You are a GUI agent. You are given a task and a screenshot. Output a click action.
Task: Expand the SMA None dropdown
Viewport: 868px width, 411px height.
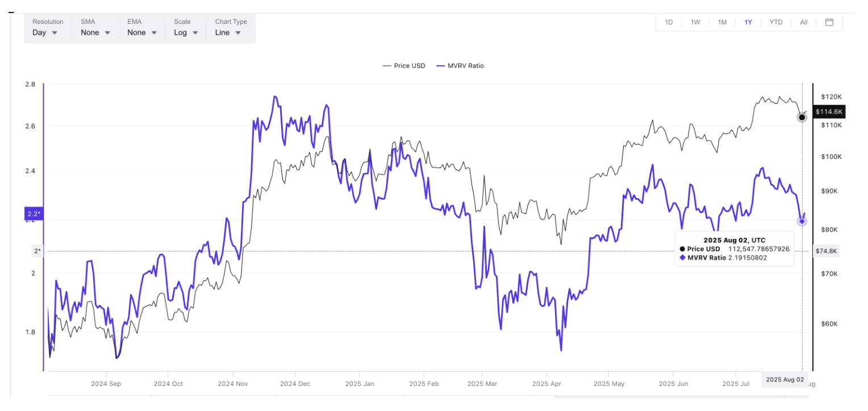click(95, 32)
